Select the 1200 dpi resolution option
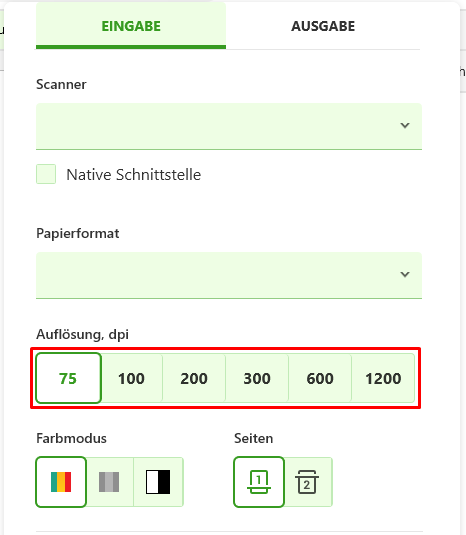The width and height of the screenshot is (466, 535). [x=383, y=378]
